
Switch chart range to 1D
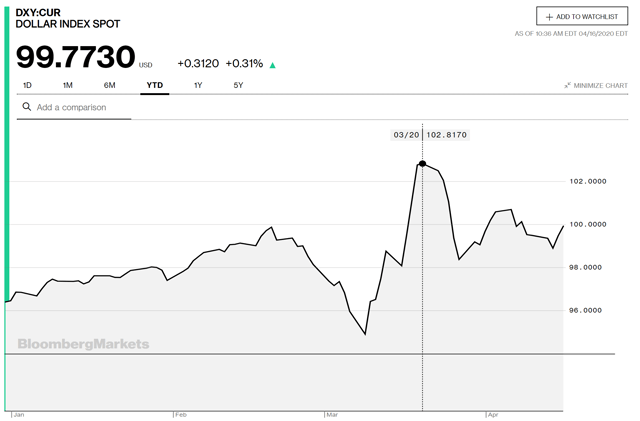[28, 86]
